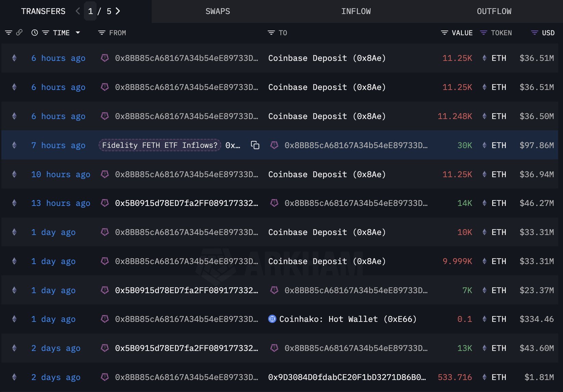
Task: Click ETH token icon in the 30K row
Action: (484, 145)
